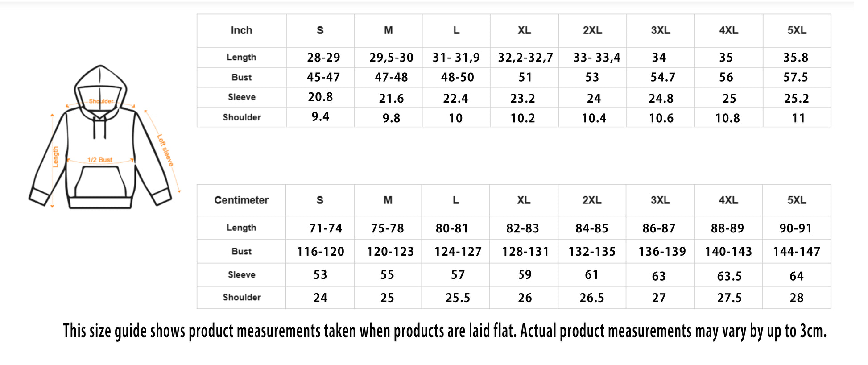Click the 57.5 bust value for 5XL
Image resolution: width=868 pixels, height=365 pixels.
(x=796, y=77)
